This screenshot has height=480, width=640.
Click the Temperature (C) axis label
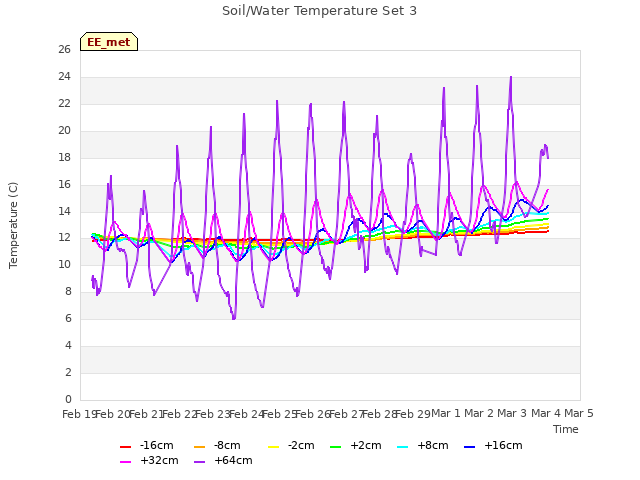point(13,225)
